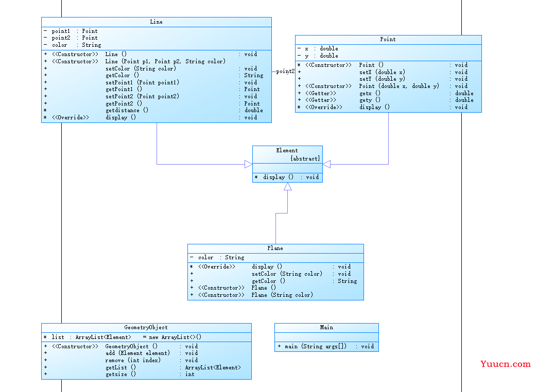Select the Point () constructor
Viewport: 537px width, 392px height.
click(371, 65)
